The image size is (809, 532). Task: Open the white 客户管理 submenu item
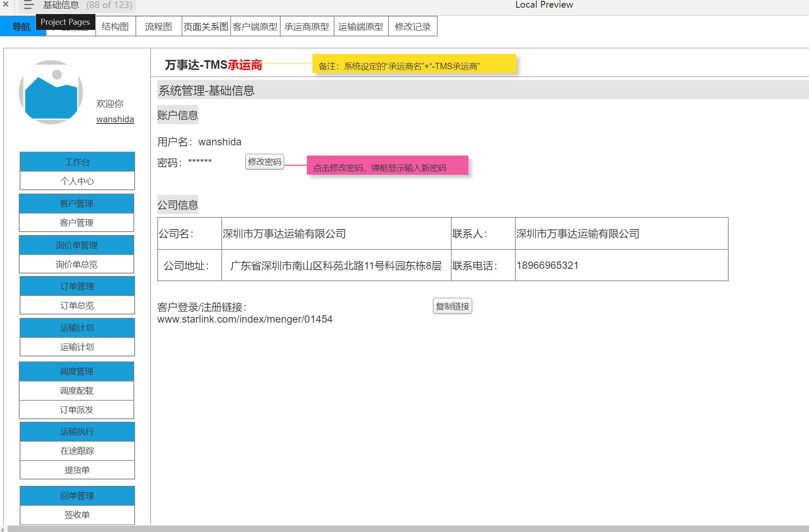coord(76,222)
